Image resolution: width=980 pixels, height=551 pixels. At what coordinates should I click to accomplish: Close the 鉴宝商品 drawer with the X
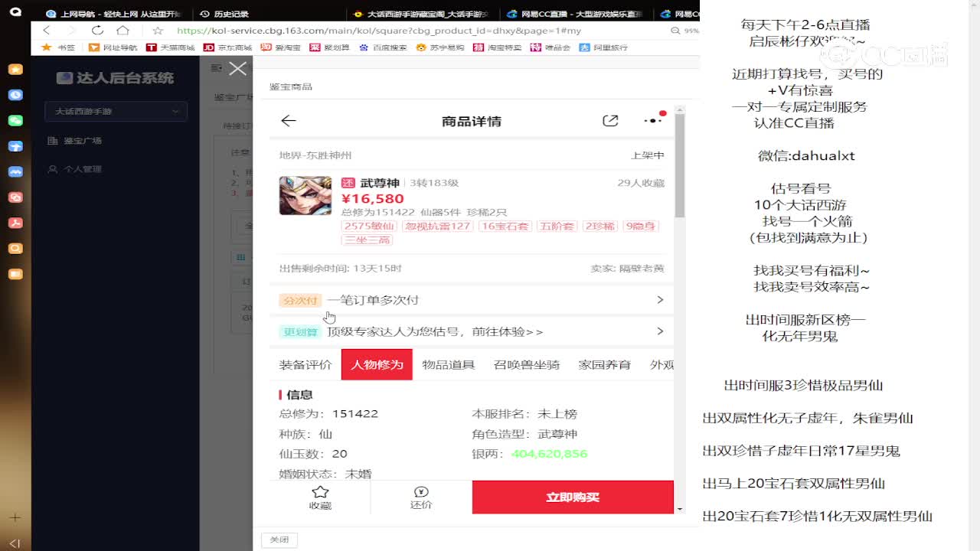coord(238,68)
